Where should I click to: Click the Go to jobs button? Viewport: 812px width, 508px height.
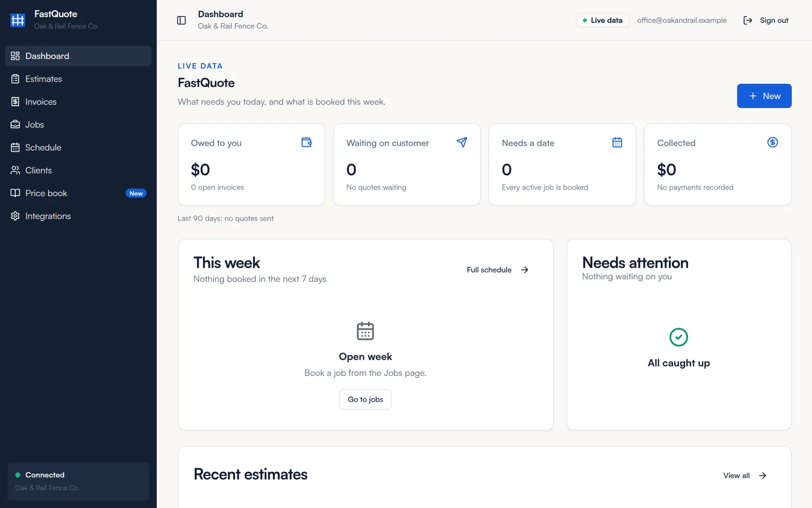365,399
